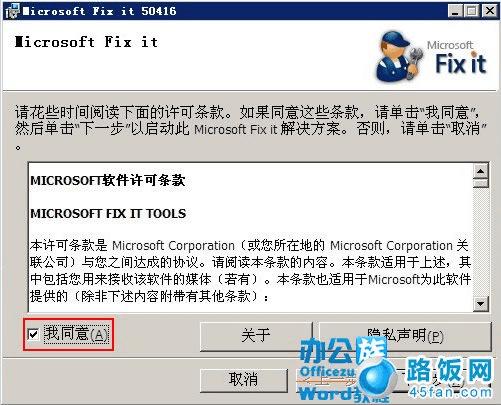501x405 pixels.
Task: Click the license scrollbar up arrow
Action: (480, 171)
